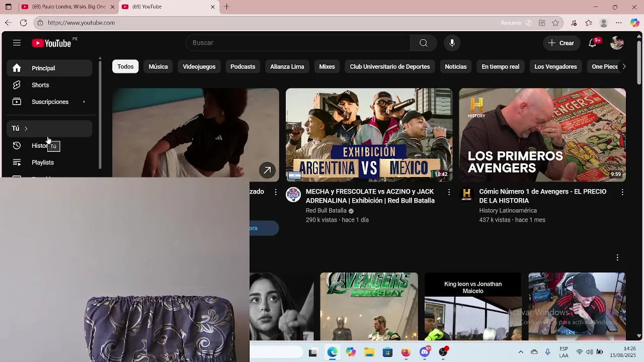View site information lock icon
Viewport: 644px width, 362px height.
click(40, 23)
